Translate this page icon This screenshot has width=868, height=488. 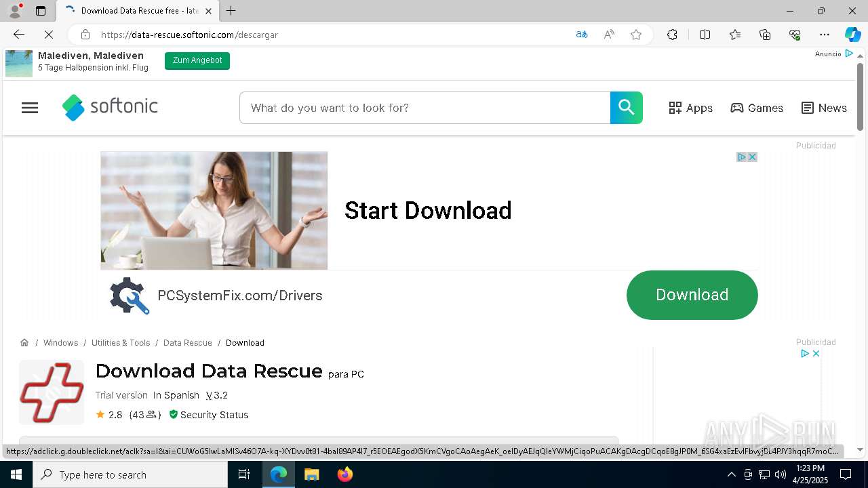coord(582,35)
